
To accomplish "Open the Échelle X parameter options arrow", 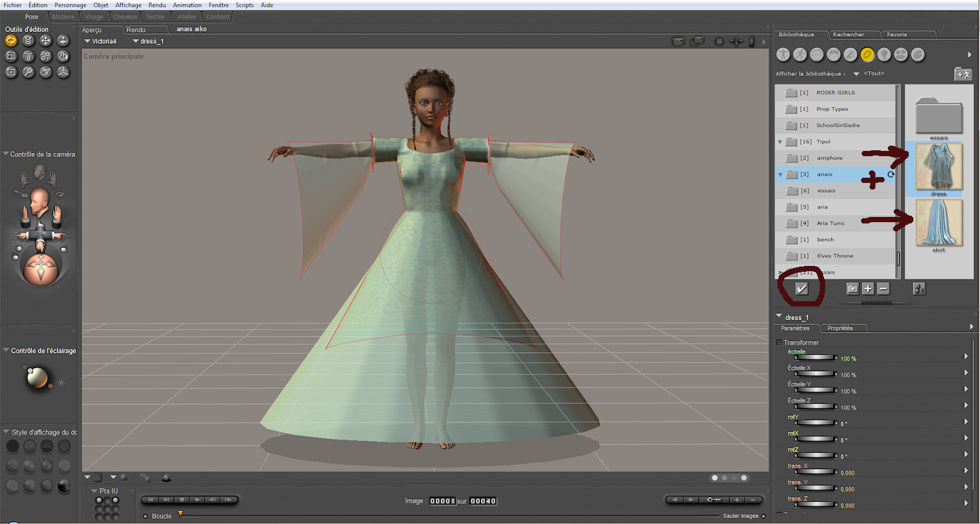I will point(966,372).
